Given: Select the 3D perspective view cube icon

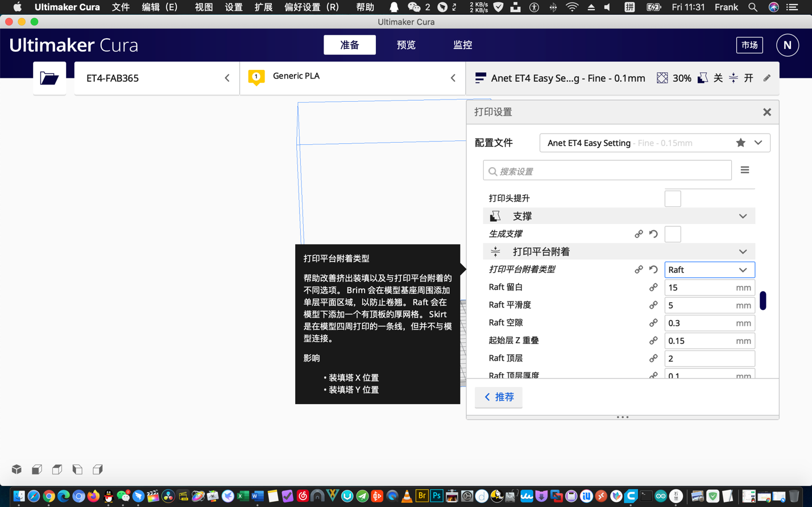Looking at the screenshot, I should [x=16, y=469].
